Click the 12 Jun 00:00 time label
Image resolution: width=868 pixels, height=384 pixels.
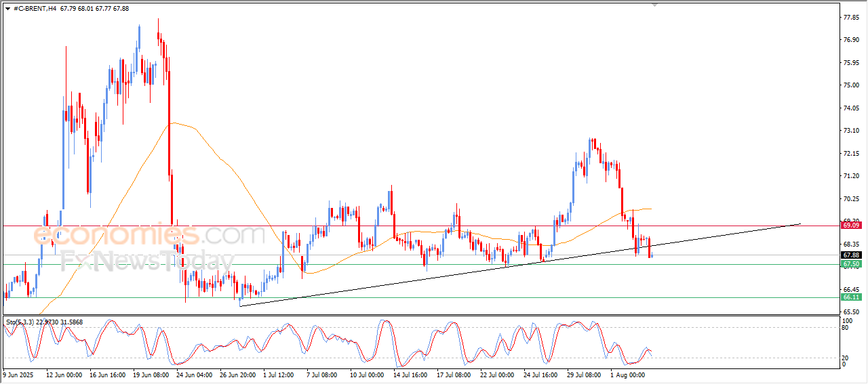click(64, 374)
